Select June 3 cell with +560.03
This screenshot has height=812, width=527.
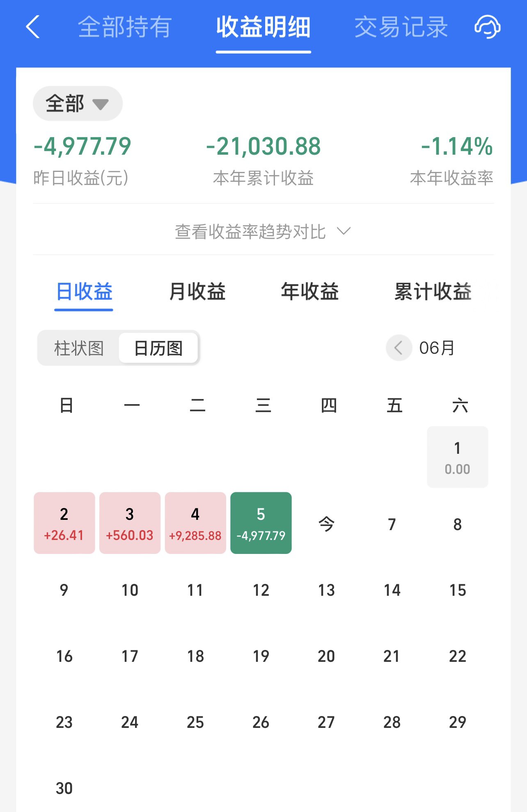click(x=130, y=523)
